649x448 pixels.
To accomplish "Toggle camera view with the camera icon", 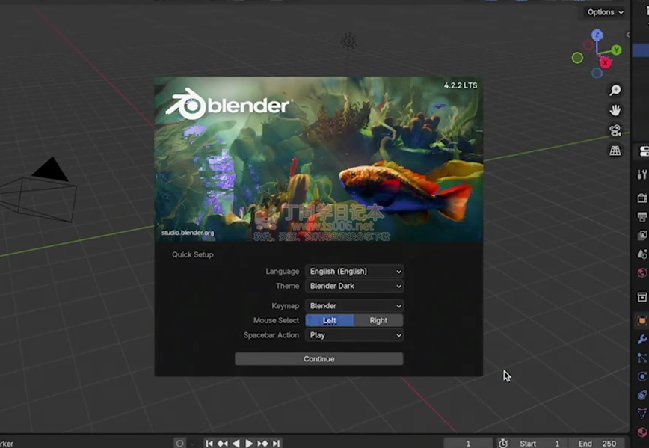I will pos(615,130).
